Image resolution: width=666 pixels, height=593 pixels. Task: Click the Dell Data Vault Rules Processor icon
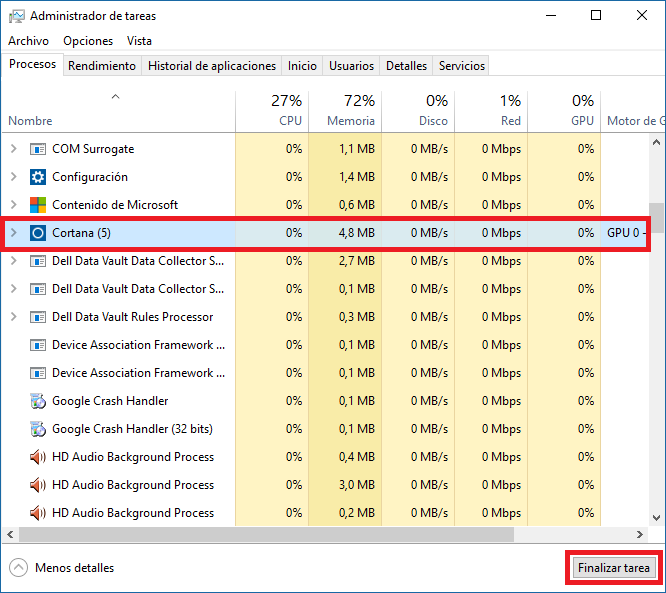(38, 317)
